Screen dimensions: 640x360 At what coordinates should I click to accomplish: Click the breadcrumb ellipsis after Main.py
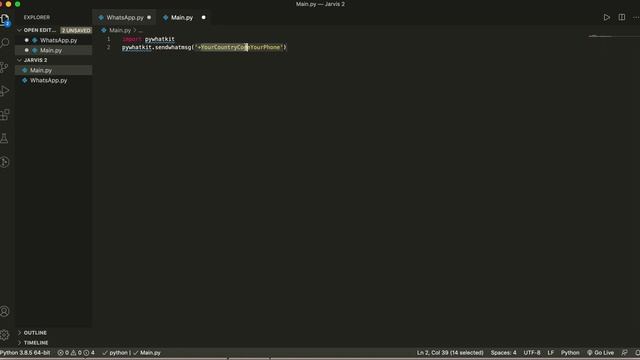[140, 30]
